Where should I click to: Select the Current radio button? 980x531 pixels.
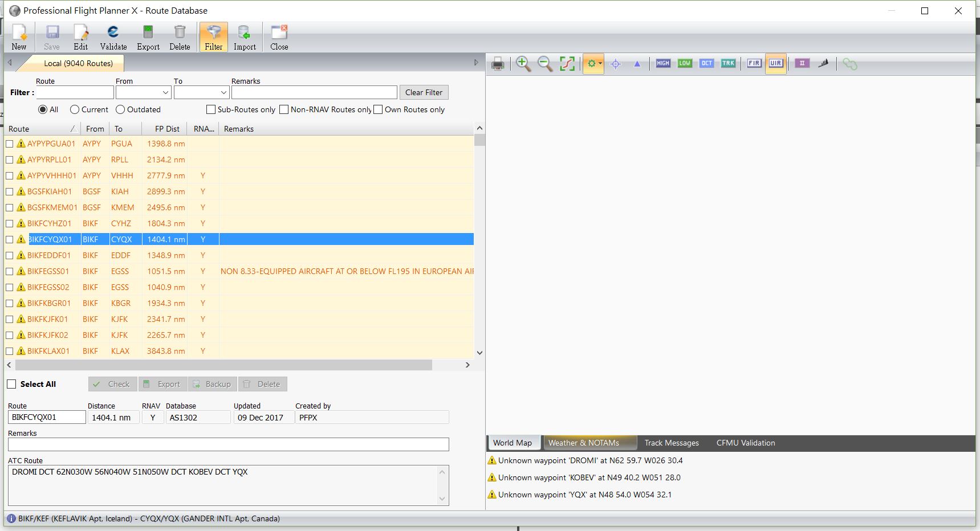click(75, 109)
